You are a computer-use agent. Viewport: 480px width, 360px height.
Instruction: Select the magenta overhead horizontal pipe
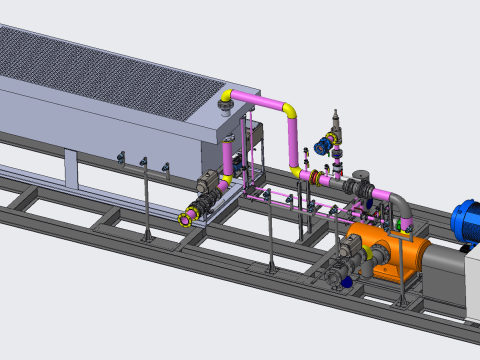pos(257,100)
